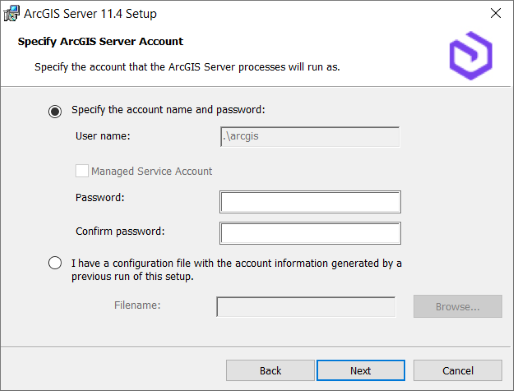The height and width of the screenshot is (391, 514).
Task: Click the Filename text field
Action: (306, 307)
